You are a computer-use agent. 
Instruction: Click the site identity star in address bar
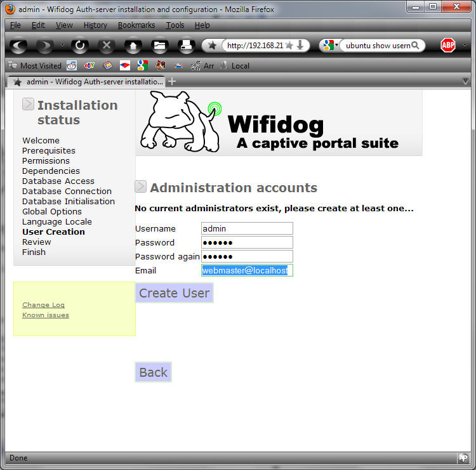(212, 46)
